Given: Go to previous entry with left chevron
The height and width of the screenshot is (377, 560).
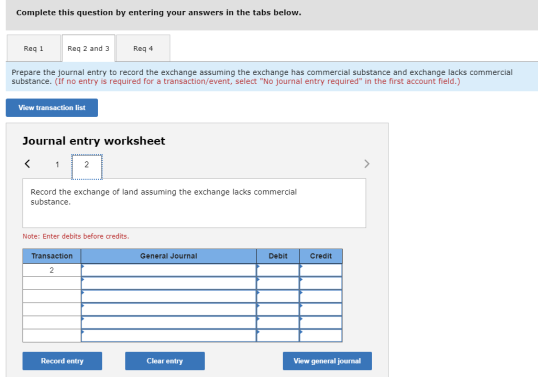Looking at the screenshot, I should point(27,164).
